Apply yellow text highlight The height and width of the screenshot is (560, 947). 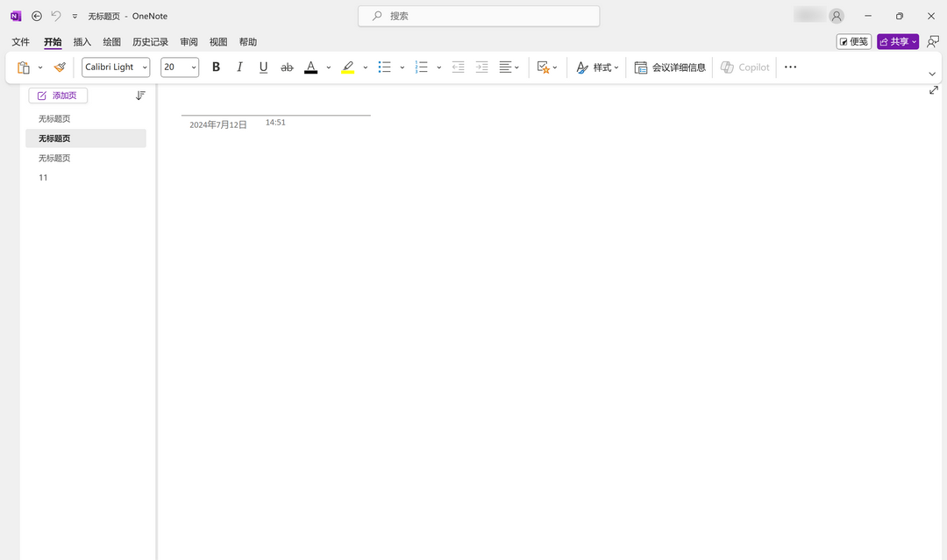[x=347, y=67]
